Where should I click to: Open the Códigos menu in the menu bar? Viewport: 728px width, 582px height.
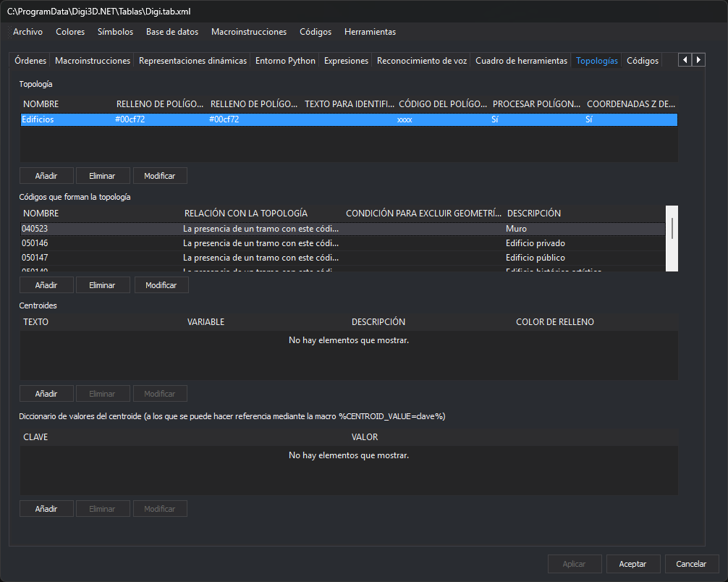(x=316, y=32)
